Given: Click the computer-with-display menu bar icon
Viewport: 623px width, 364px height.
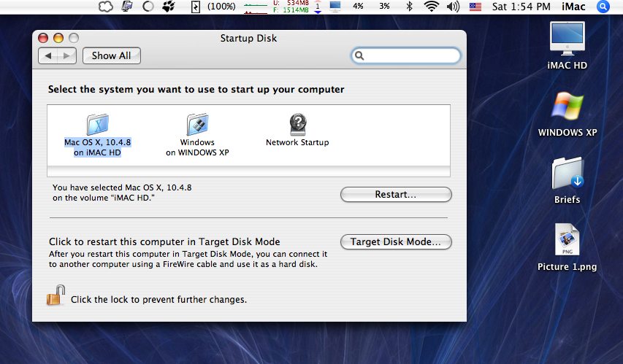Looking at the screenshot, I should pos(127,7).
